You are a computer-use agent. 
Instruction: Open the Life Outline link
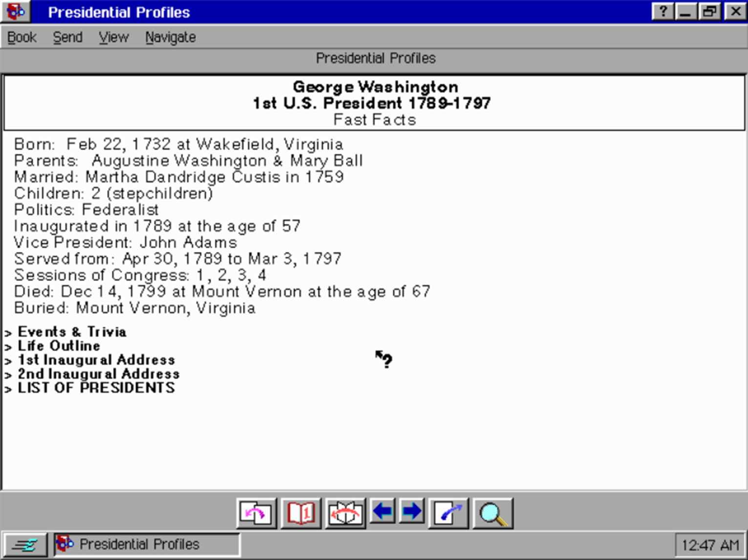pyautogui.click(x=59, y=346)
